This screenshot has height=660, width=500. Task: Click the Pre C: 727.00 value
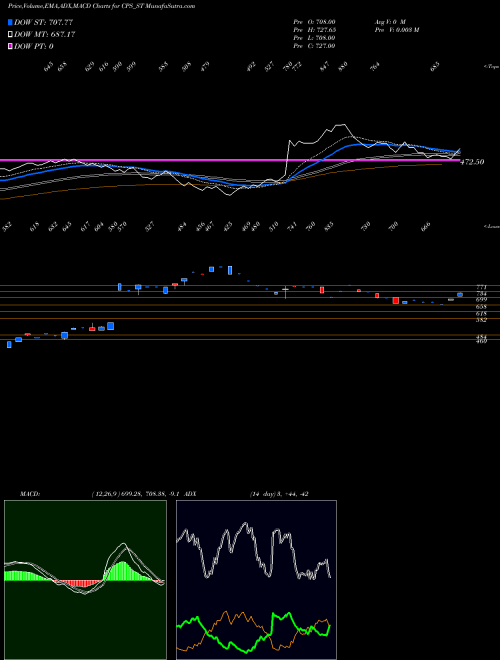[314, 46]
